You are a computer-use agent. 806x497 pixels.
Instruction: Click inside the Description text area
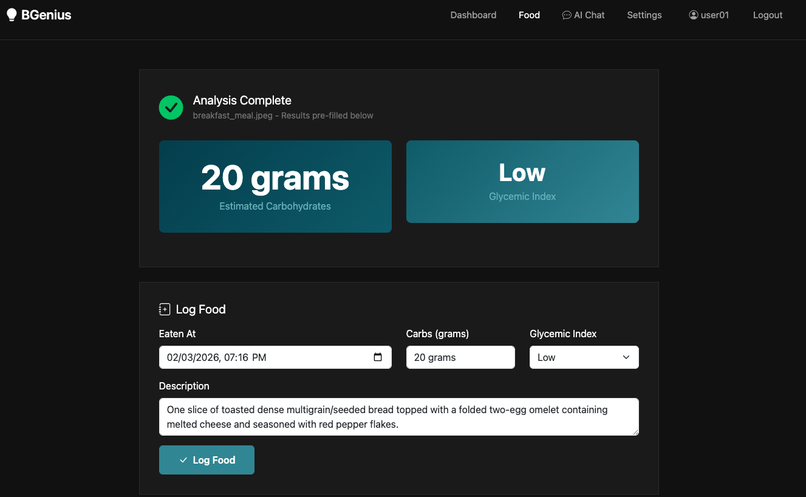click(x=399, y=417)
